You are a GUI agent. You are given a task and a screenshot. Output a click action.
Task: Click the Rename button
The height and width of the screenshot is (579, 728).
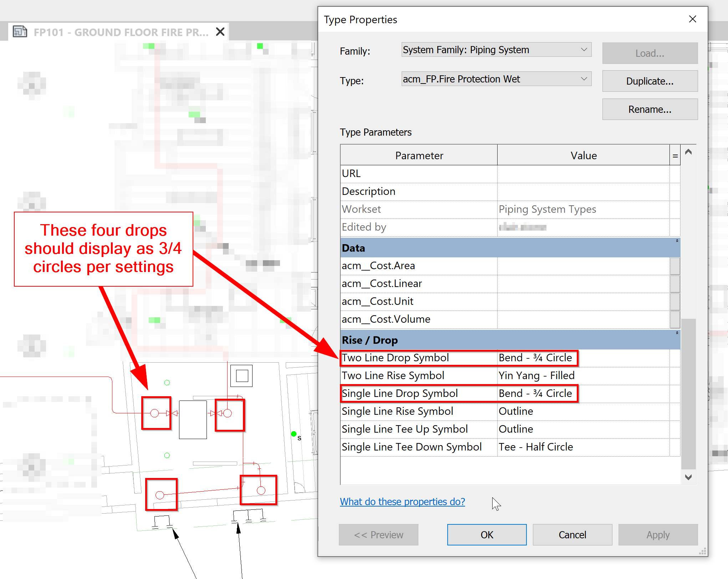coord(650,109)
